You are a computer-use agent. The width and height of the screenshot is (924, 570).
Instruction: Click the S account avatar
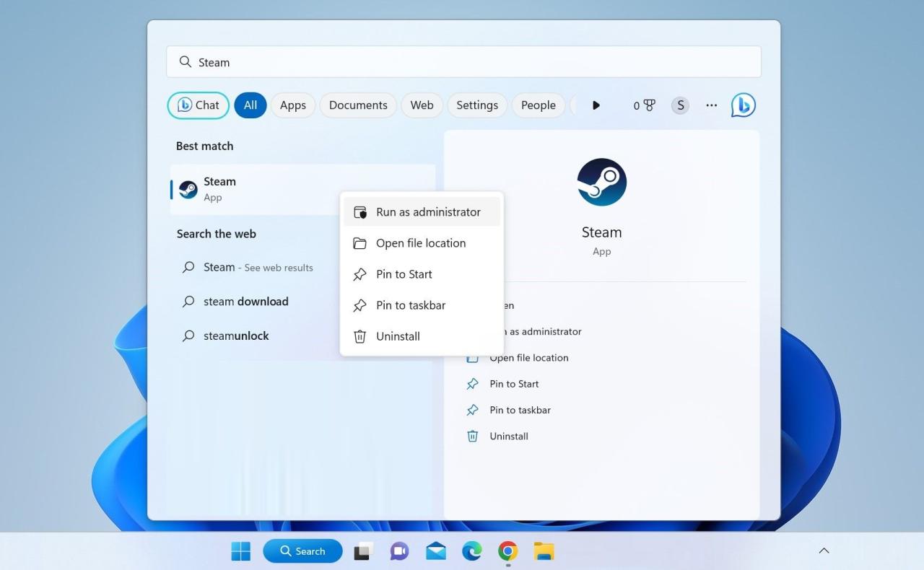tap(680, 105)
